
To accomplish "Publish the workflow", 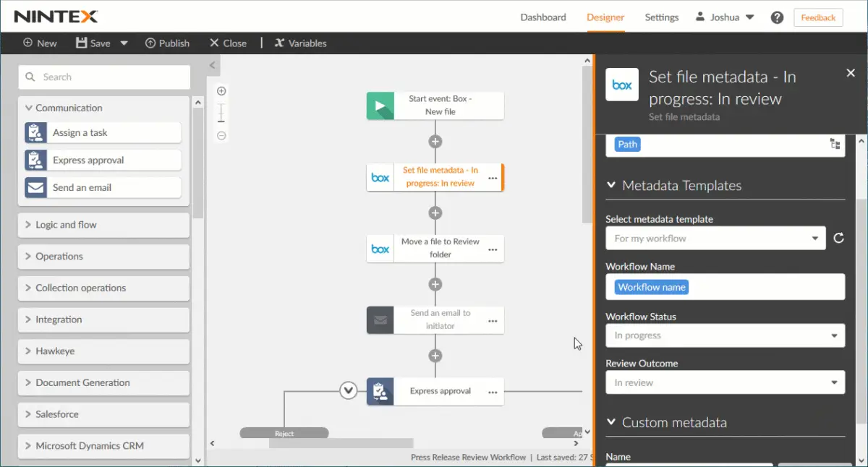I will pyautogui.click(x=167, y=43).
